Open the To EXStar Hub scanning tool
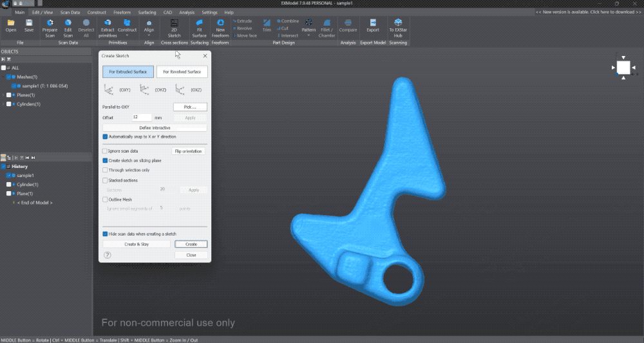Image resolution: width=644 pixels, height=343 pixels. tap(397, 23)
